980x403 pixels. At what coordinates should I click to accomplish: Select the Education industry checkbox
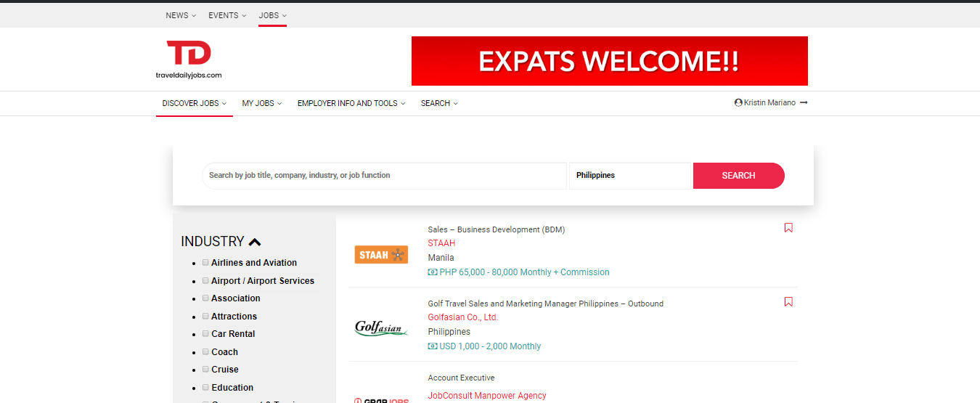coord(205,388)
